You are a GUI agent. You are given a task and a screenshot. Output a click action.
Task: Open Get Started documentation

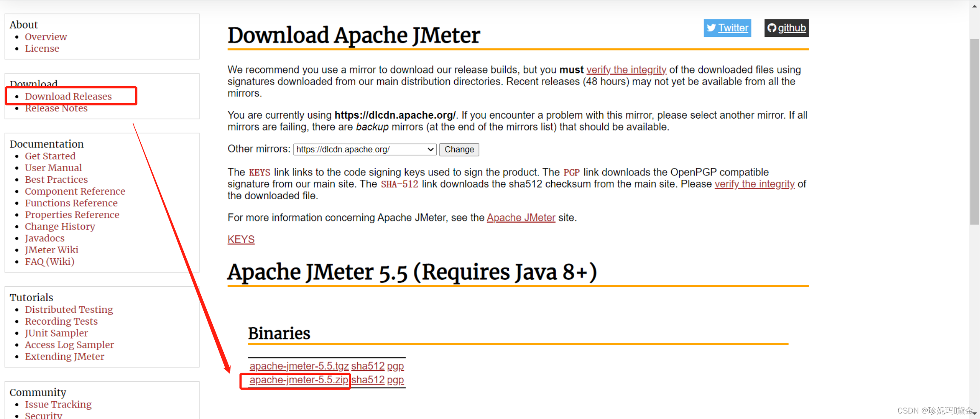[50, 156]
